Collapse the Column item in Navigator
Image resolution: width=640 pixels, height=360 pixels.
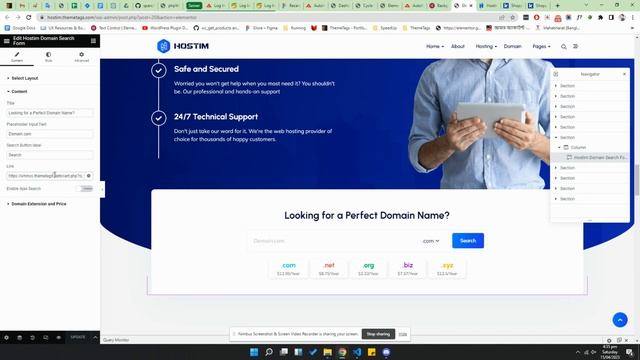[560, 147]
